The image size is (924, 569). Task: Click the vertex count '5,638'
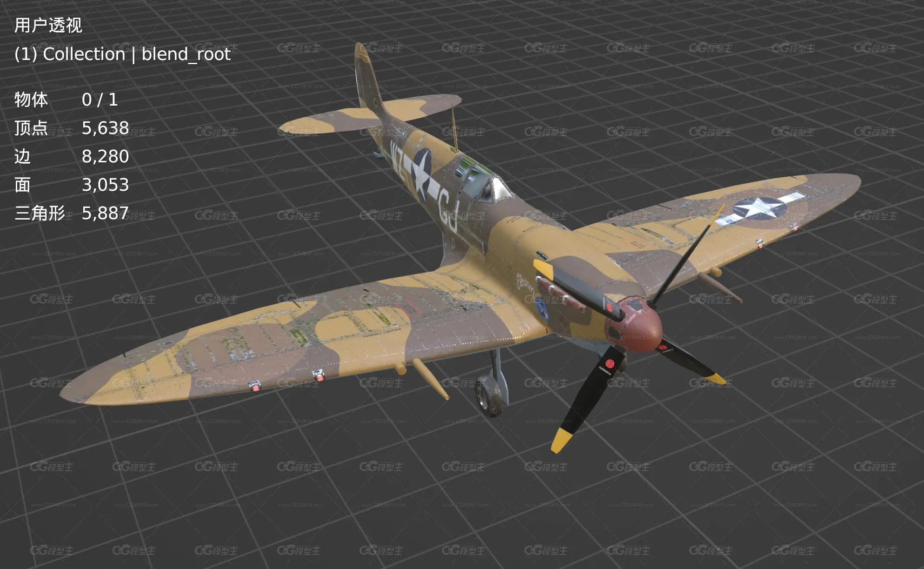[105, 128]
